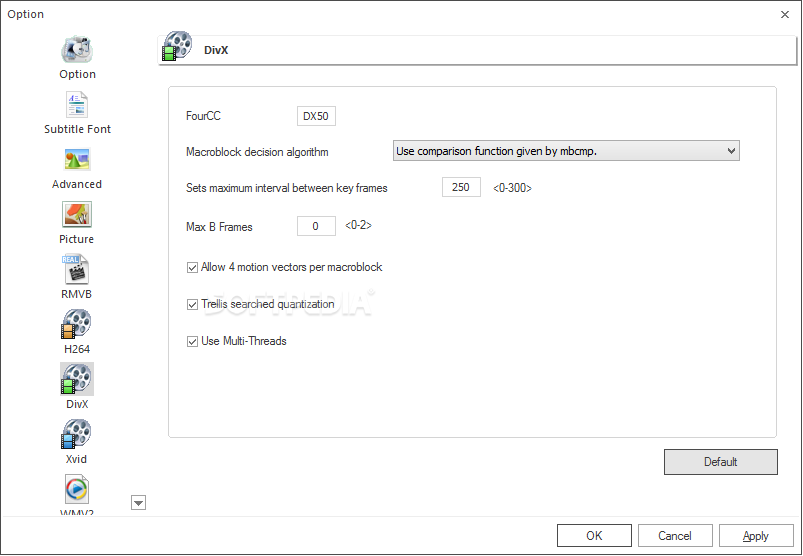
Task: Edit the key frame interval field 250
Action: pyautogui.click(x=461, y=187)
